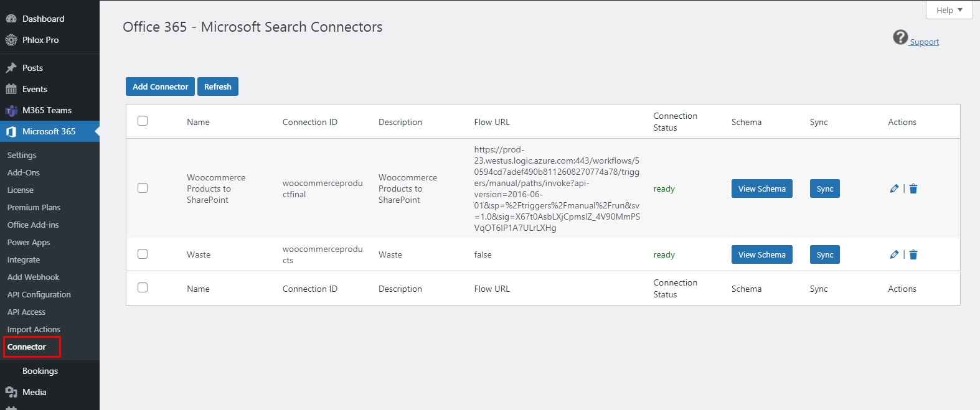Click the Flow URL header at top
The height and width of the screenshot is (410, 980).
[x=492, y=122]
